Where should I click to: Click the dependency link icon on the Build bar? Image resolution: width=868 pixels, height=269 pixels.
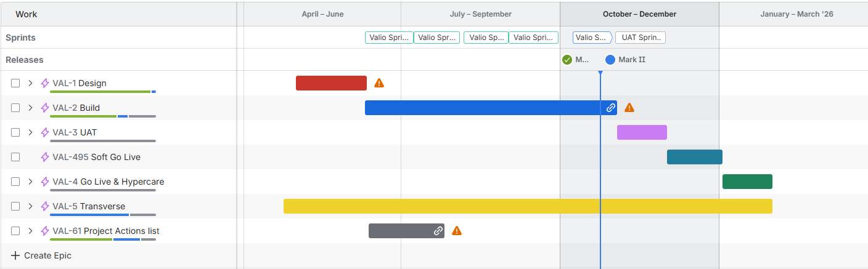pos(610,108)
